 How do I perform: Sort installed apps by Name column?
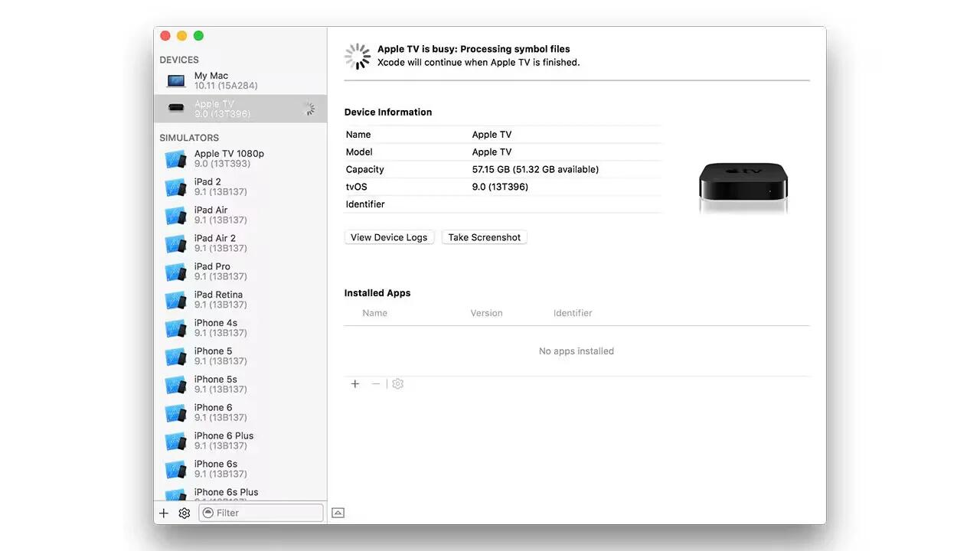[375, 313]
